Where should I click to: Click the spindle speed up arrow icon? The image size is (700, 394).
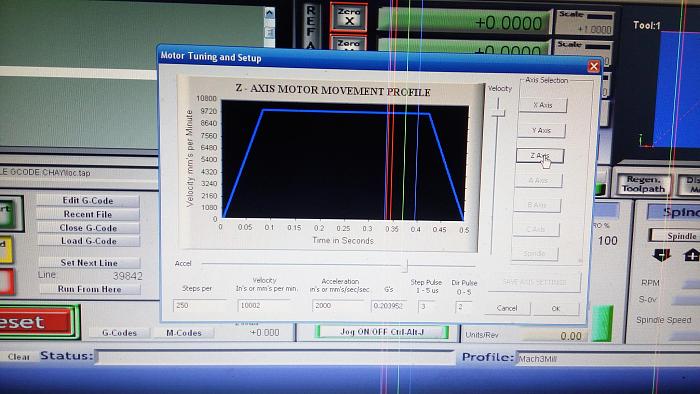tap(691, 255)
